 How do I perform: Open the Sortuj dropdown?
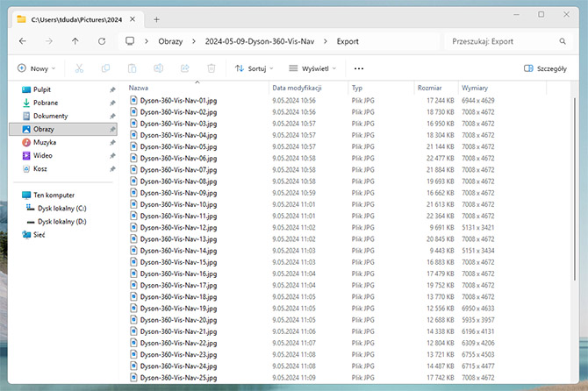254,68
